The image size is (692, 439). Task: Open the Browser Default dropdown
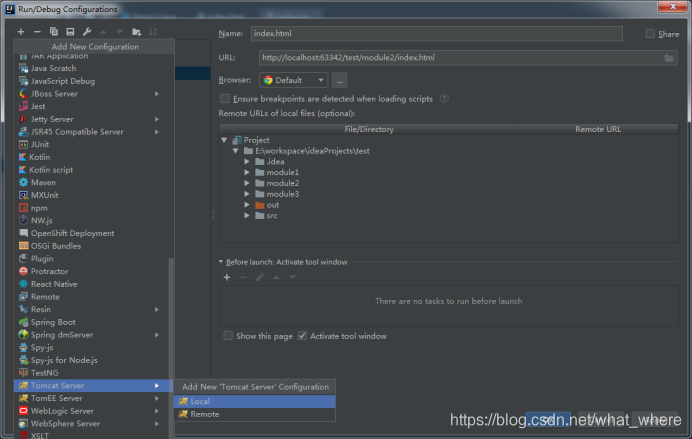pyautogui.click(x=293, y=80)
